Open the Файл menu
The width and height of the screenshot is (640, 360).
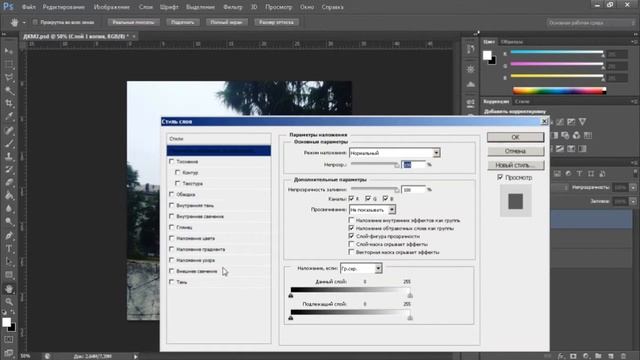click(28, 7)
